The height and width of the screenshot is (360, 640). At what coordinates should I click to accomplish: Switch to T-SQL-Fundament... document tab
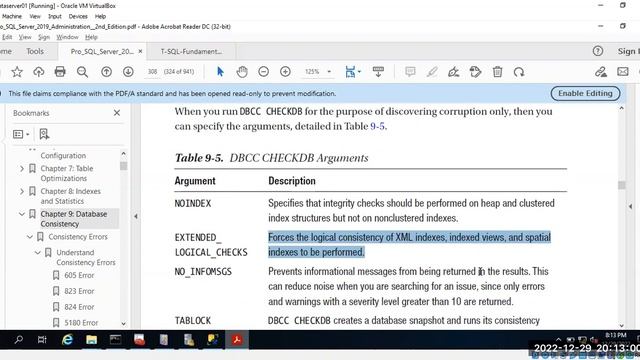coord(191,51)
